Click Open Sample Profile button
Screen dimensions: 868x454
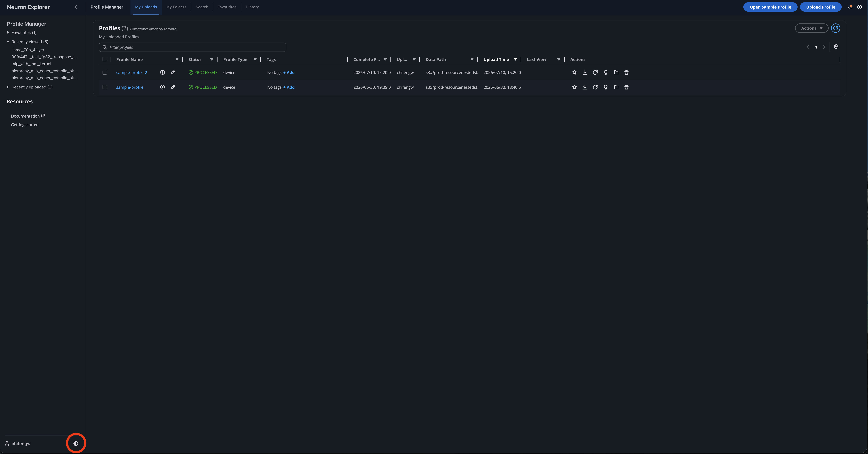pyautogui.click(x=770, y=7)
